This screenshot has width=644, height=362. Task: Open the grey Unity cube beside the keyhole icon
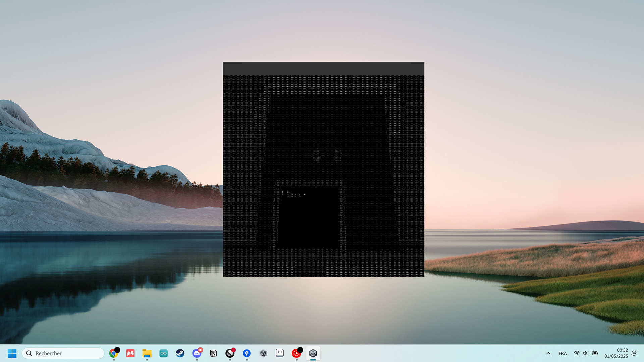click(263, 353)
